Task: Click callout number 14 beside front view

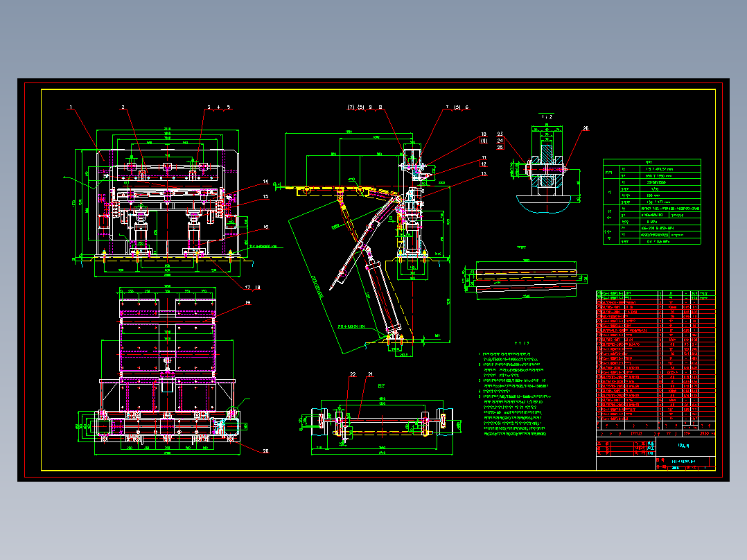Action: coord(265,182)
